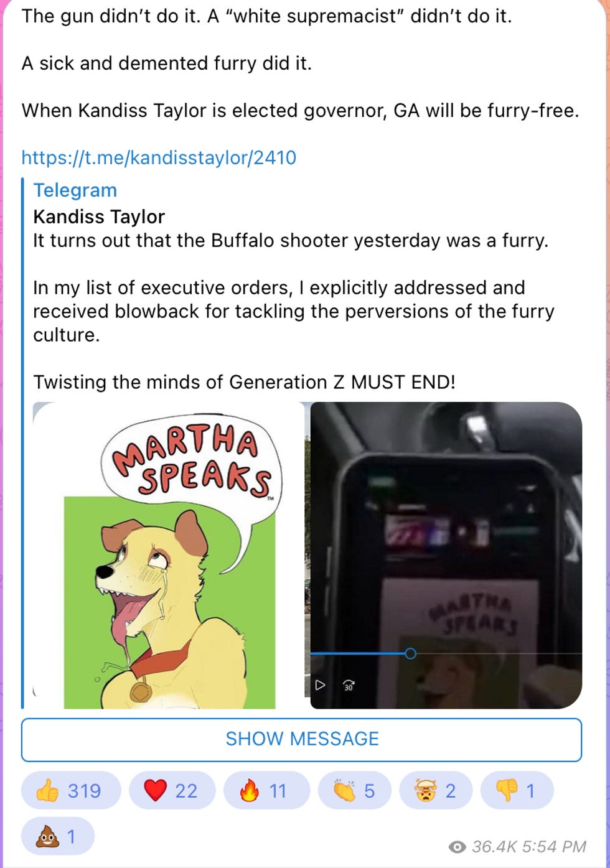The width and height of the screenshot is (610, 868).
Task: Open the t.me/kandisstaylor/2410 link
Action: [x=159, y=157]
